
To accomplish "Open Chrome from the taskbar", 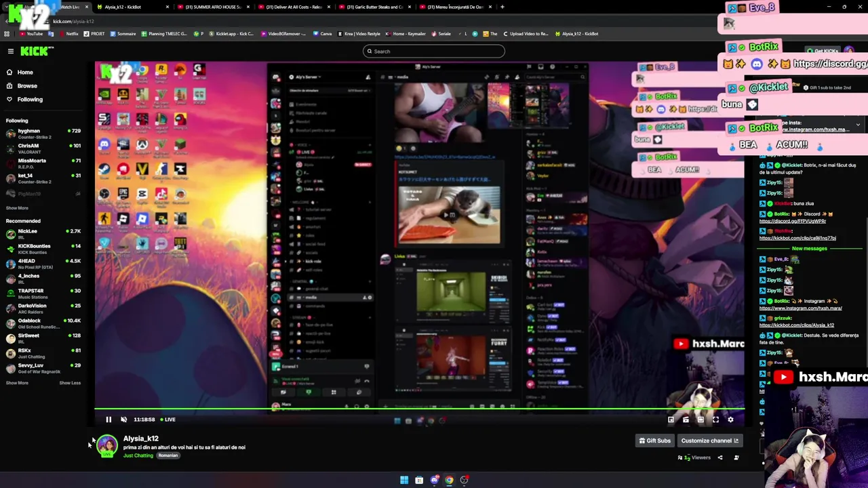I will [450, 480].
